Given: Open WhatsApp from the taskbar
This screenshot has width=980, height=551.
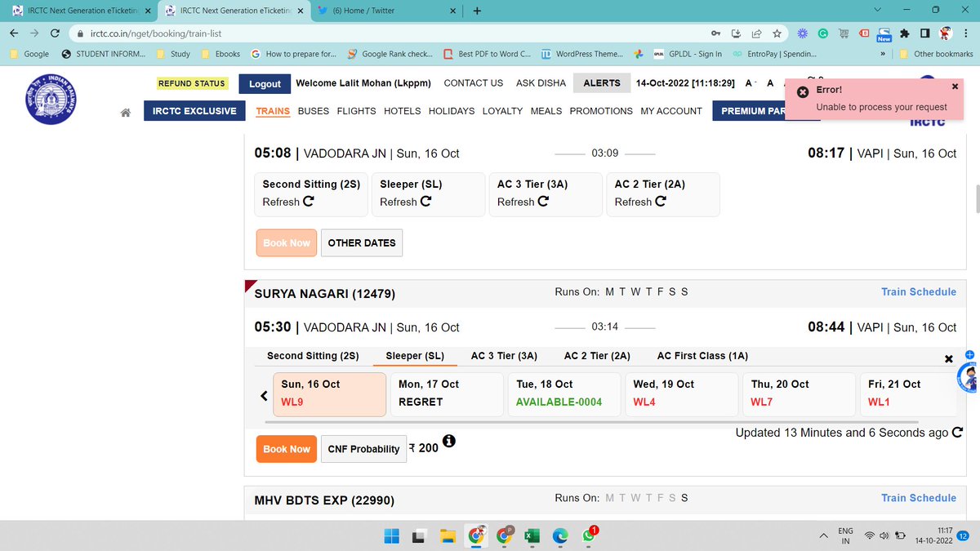Looking at the screenshot, I should tap(589, 535).
